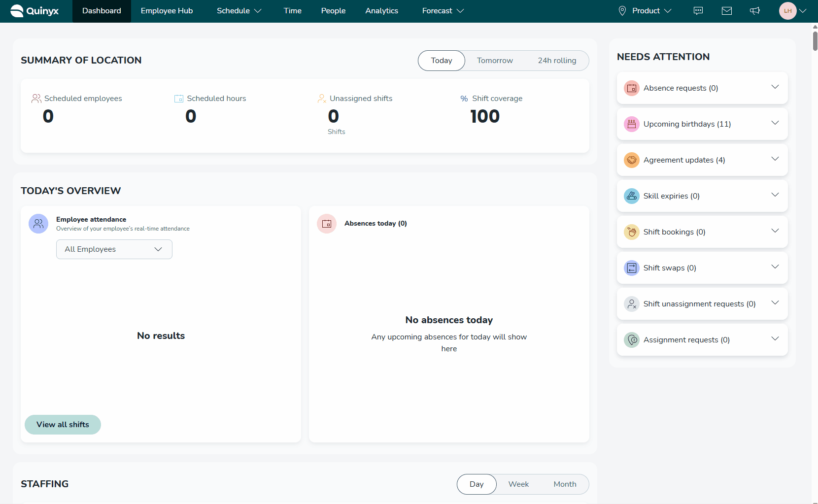
Task: Select the 24h rolling summary view
Action: 557,61
